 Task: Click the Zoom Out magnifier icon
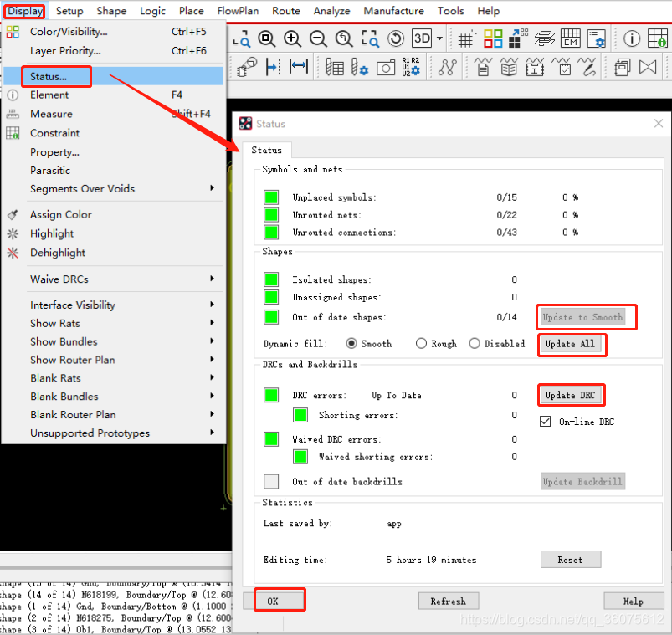tap(318, 39)
